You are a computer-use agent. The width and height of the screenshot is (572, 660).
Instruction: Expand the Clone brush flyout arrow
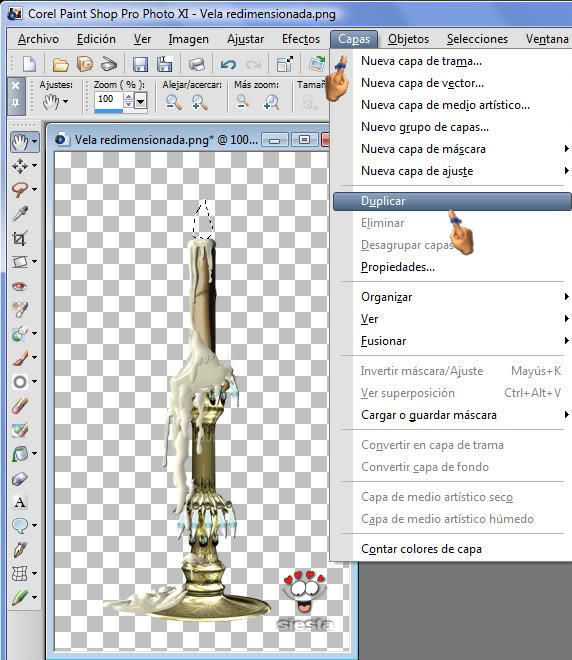click(x=35, y=334)
